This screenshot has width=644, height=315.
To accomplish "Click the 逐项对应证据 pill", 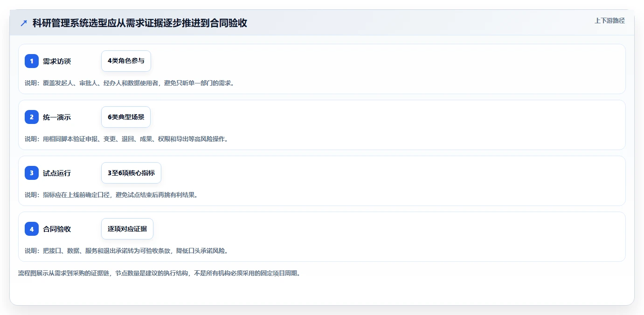I will (127, 229).
